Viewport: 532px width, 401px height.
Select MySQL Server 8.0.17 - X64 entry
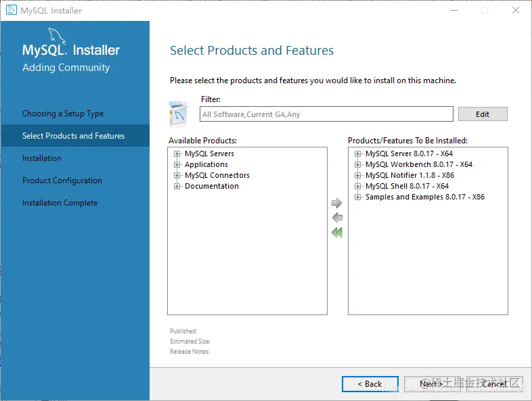409,154
